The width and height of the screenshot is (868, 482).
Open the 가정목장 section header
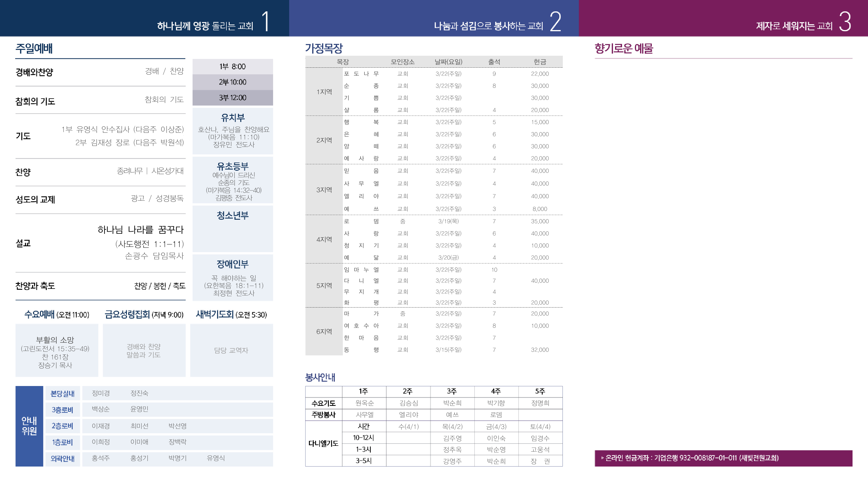point(325,48)
